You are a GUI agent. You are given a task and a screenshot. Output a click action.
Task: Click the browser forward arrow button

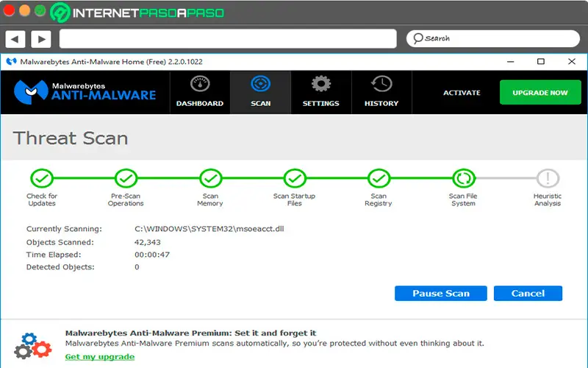[41, 39]
